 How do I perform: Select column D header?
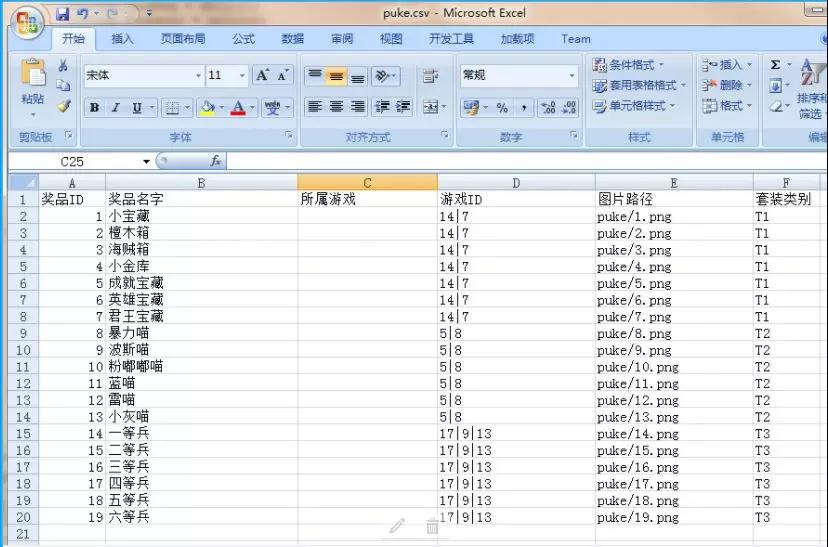tap(516, 183)
